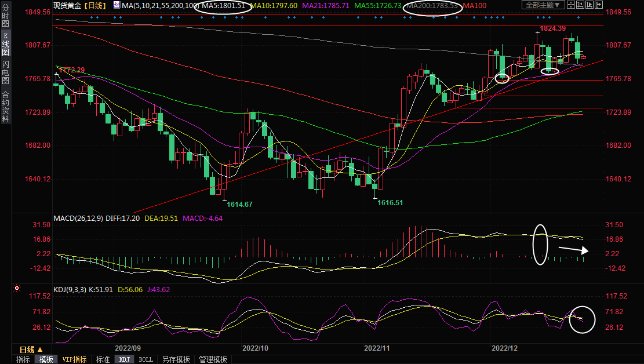Switch to 闪电图 side tab
Viewport: 644px width, 364px height.
[x=5, y=72]
